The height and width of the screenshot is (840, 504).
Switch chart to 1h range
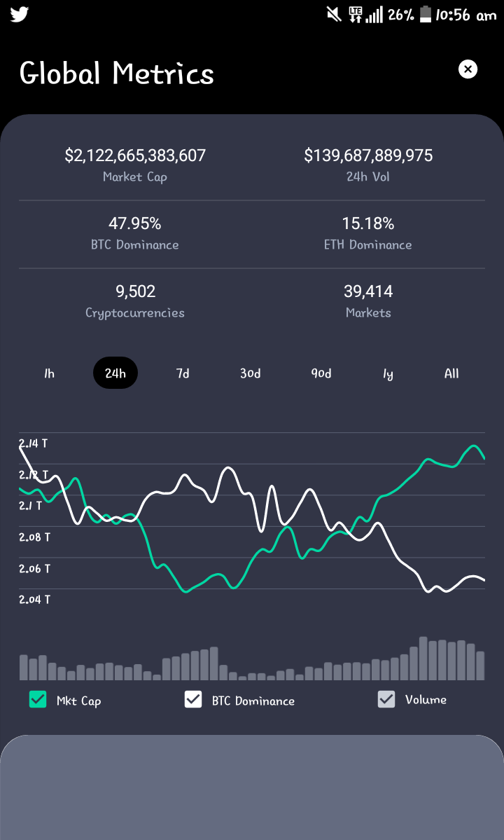(x=49, y=373)
